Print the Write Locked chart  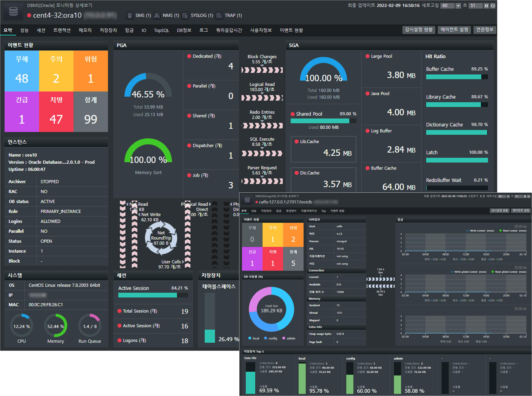pyautogui.click(x=525, y=226)
